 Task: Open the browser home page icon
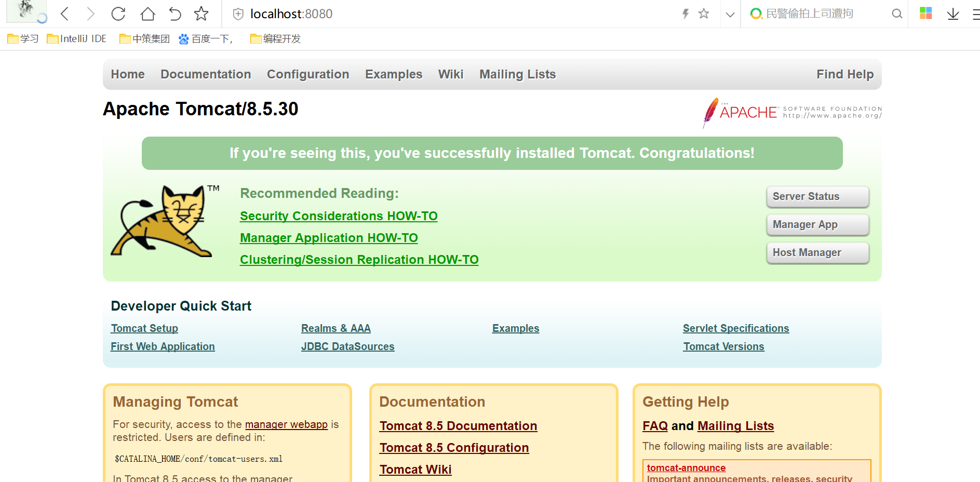click(147, 14)
